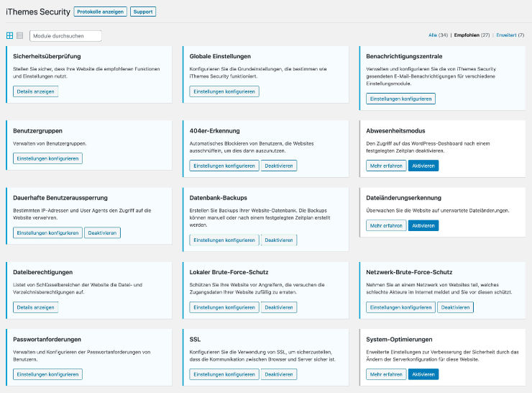
Task: Click the Benutzergruppen card title
Action: click(37, 131)
